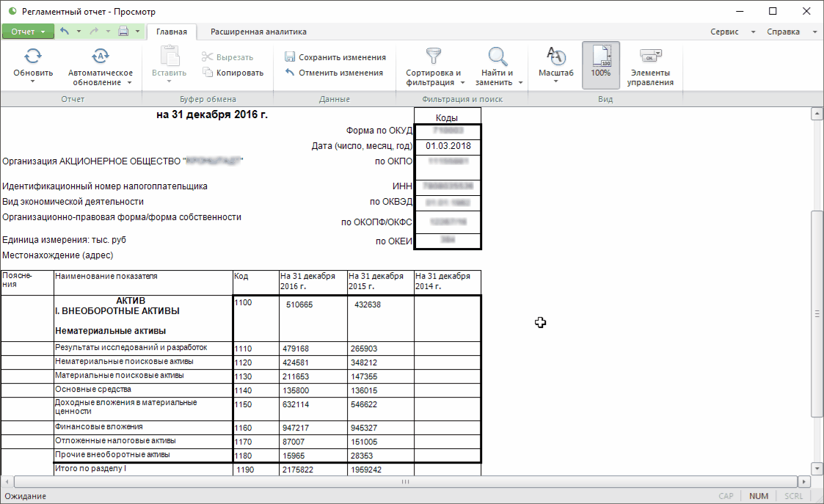
Task: Click the Автоматическое обновление icon
Action: click(x=101, y=56)
